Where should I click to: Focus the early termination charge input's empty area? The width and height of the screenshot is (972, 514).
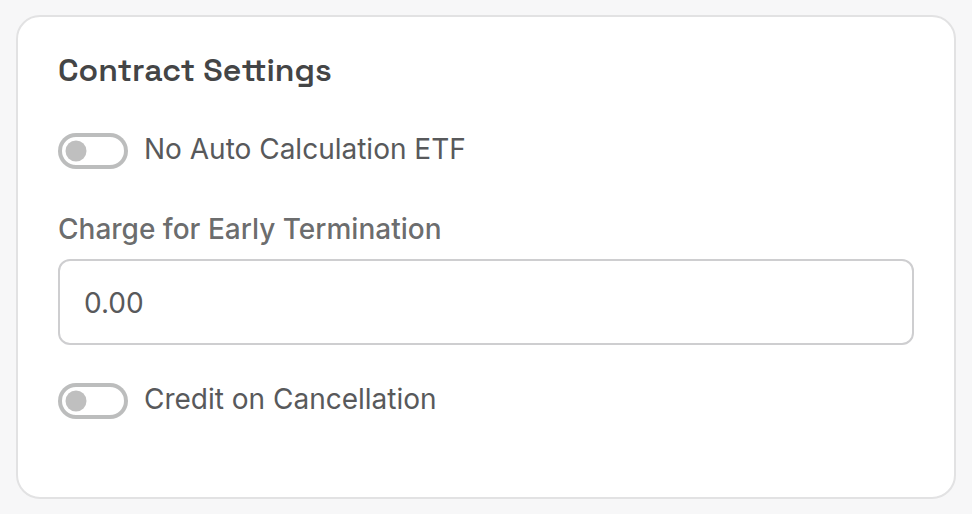click(x=527, y=302)
